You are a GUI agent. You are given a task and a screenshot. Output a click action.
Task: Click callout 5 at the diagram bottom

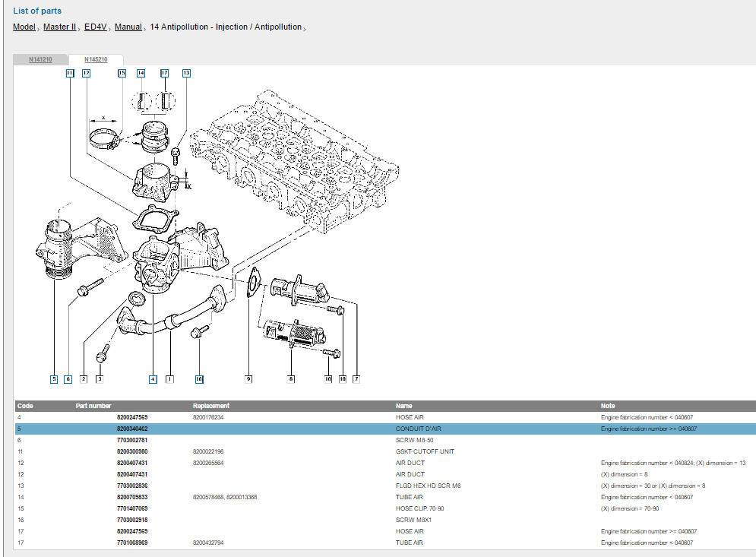click(x=54, y=378)
